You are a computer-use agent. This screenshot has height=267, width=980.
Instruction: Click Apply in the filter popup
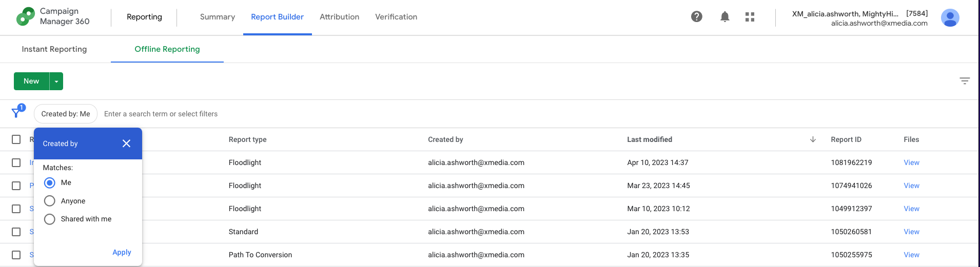pyautogui.click(x=122, y=252)
